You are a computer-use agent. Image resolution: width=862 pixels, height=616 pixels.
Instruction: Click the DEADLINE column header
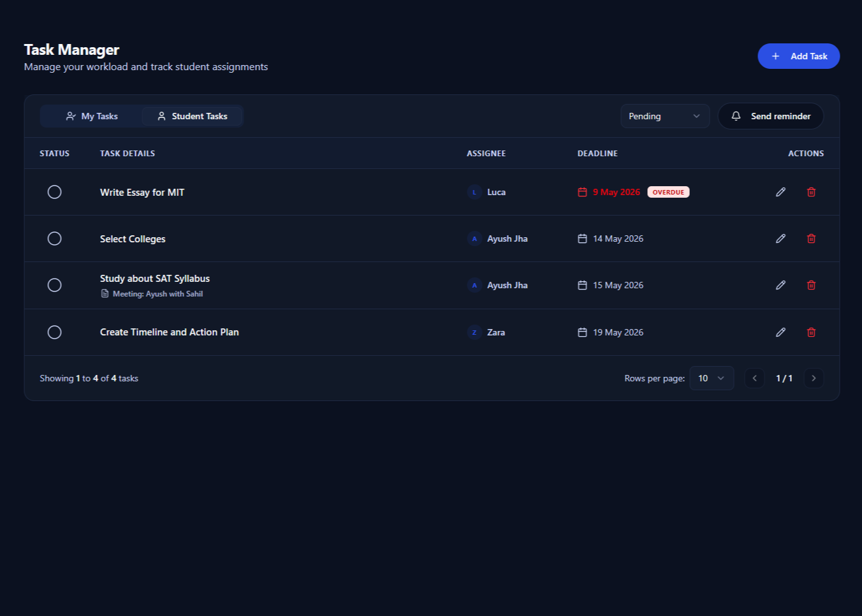(x=597, y=154)
